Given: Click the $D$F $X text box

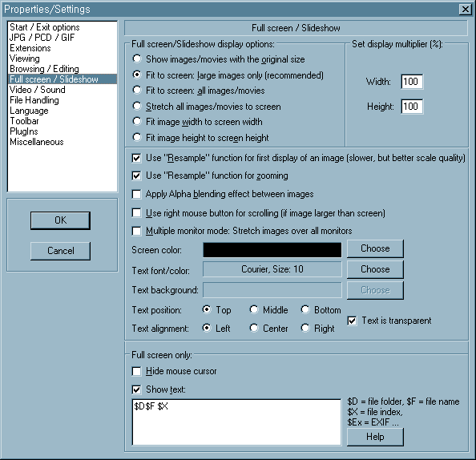Looking at the screenshot, I should [x=236, y=422].
